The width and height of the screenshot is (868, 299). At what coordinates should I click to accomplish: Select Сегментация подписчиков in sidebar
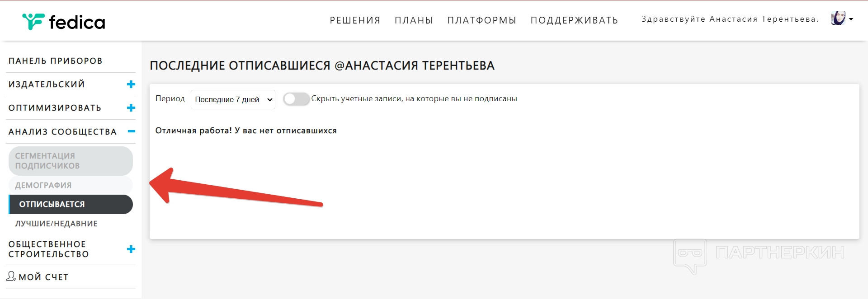point(71,161)
